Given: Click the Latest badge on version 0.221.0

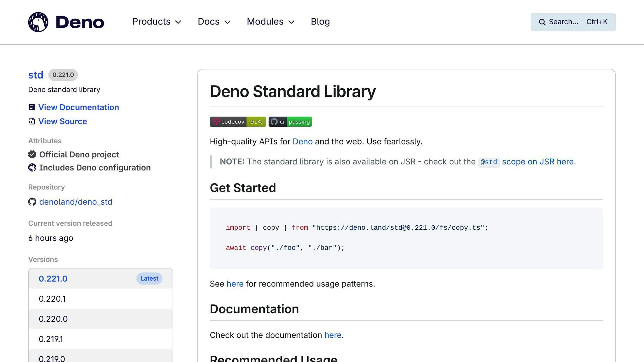Looking at the screenshot, I should (x=149, y=278).
